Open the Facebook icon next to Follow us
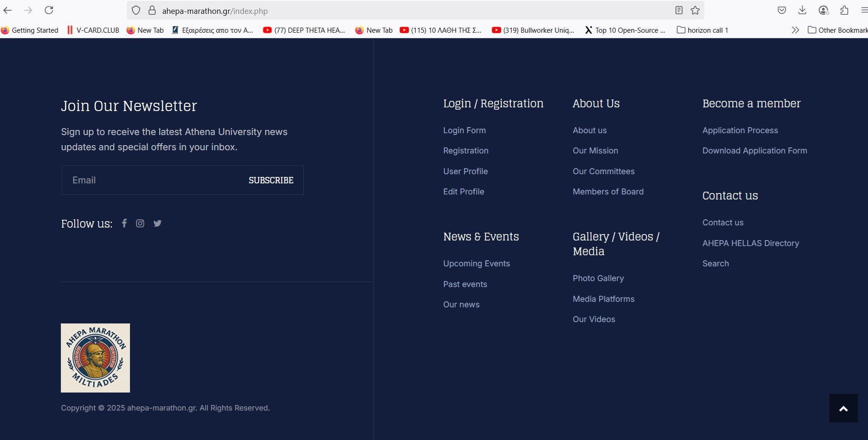The width and height of the screenshot is (868, 440). pyautogui.click(x=124, y=223)
